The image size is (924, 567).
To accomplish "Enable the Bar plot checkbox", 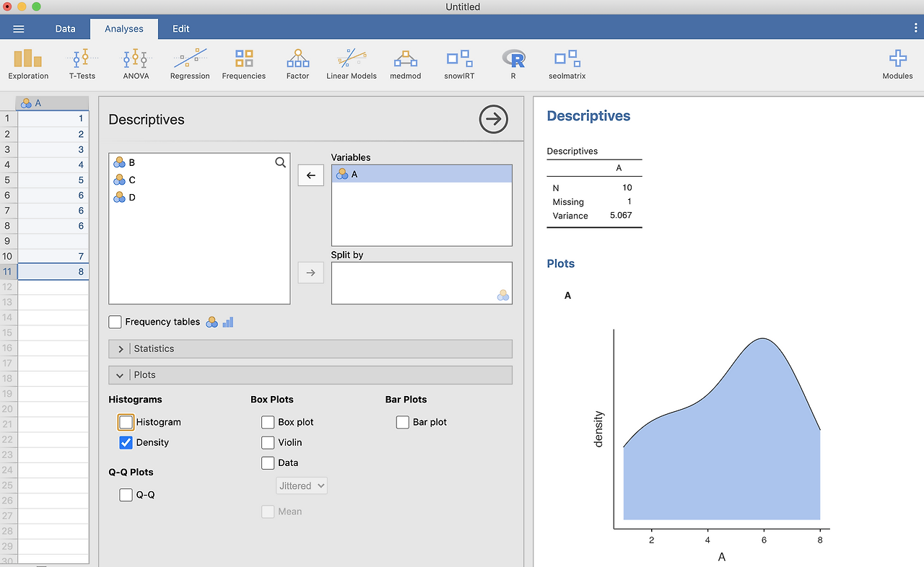I will (x=403, y=422).
